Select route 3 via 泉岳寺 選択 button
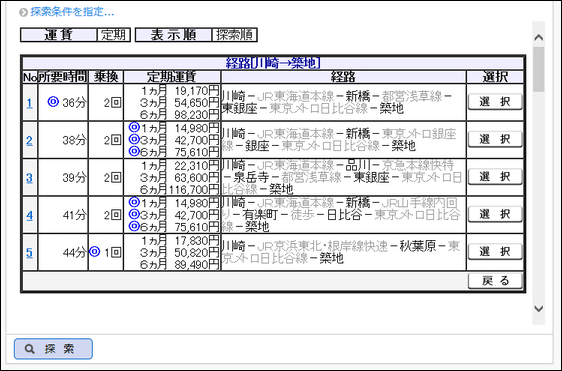 (x=495, y=177)
